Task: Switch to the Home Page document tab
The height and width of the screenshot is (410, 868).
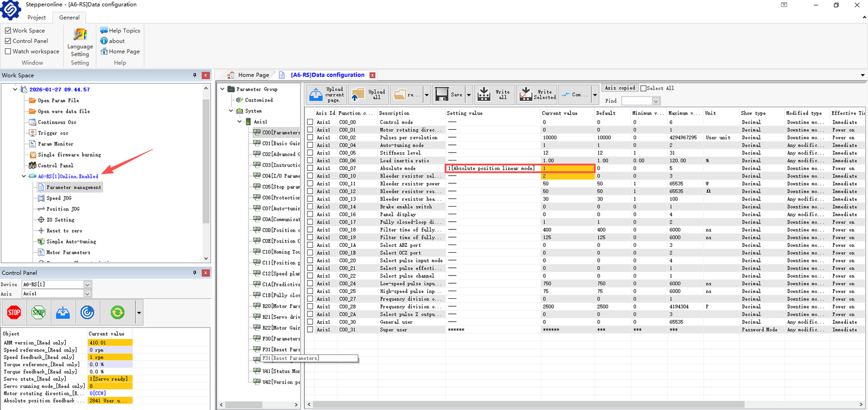Action: click(x=248, y=75)
